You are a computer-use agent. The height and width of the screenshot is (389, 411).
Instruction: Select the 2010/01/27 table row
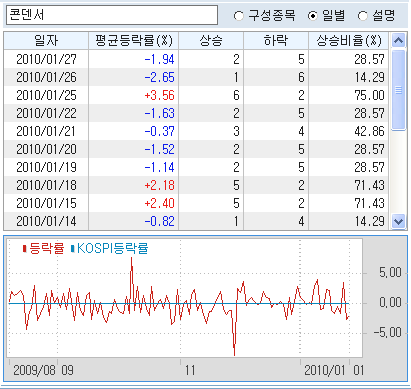click(196, 59)
